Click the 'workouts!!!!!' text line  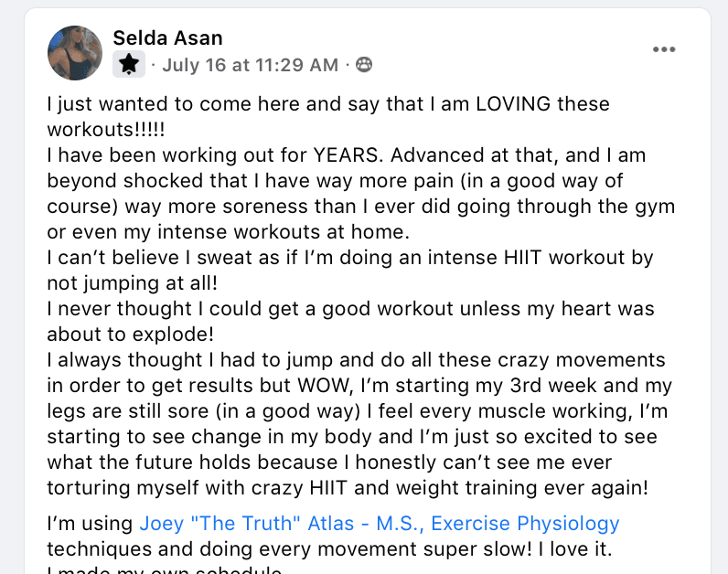(106, 130)
